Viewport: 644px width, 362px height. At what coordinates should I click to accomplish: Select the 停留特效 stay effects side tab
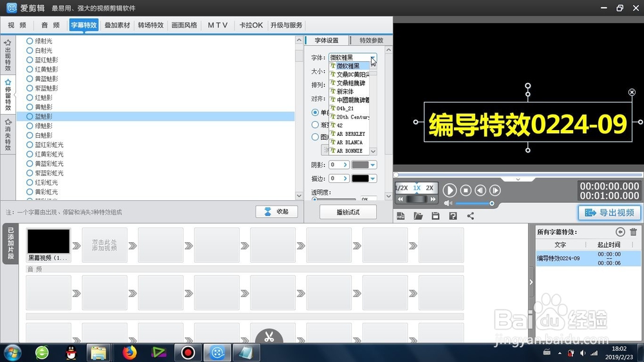coord(8,95)
